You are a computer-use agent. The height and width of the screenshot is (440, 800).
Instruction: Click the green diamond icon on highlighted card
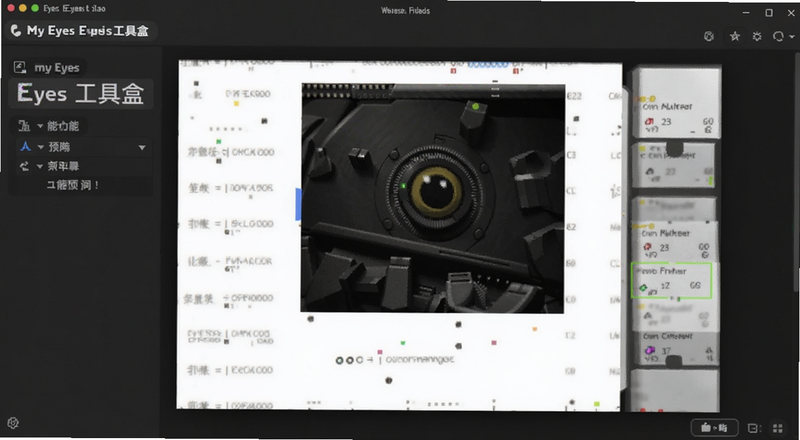tap(643, 288)
